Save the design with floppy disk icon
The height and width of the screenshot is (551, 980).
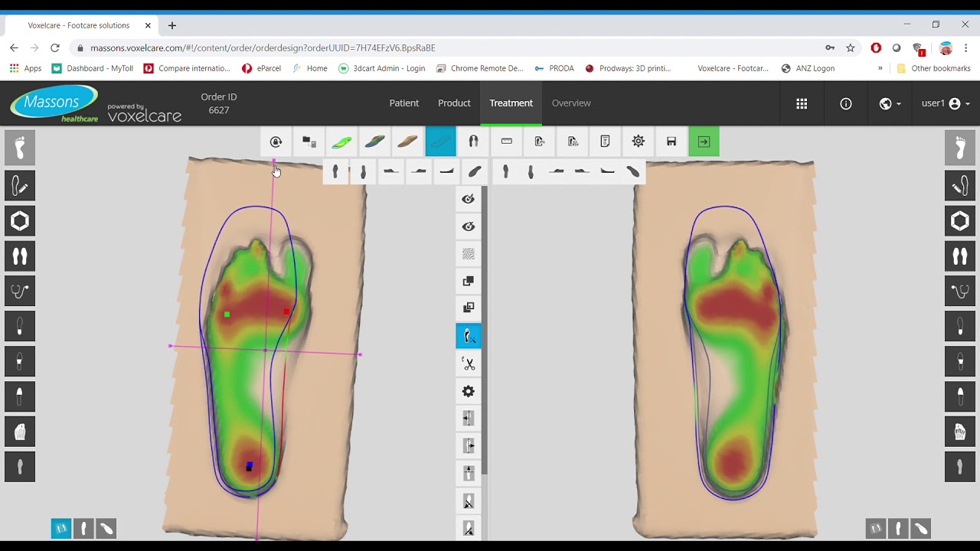(671, 142)
